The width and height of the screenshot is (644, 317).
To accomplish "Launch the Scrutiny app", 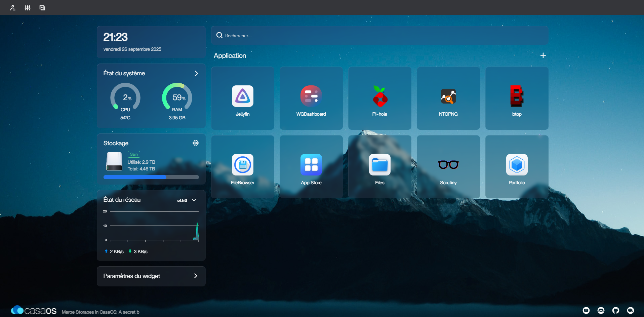I will [x=448, y=165].
